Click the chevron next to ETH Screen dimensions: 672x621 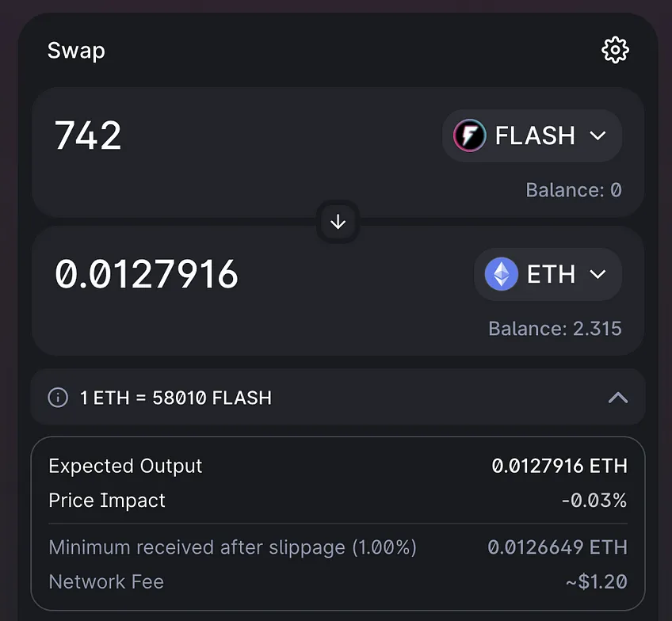point(598,274)
